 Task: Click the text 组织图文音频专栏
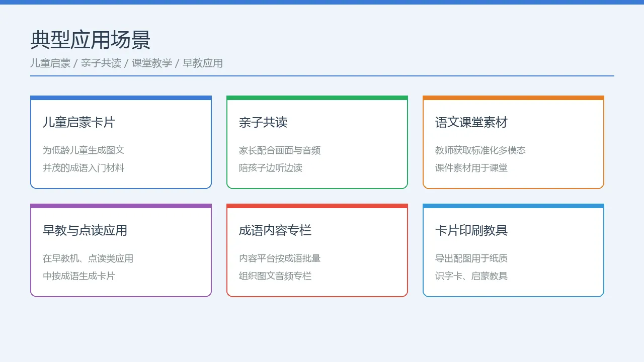coord(275,276)
